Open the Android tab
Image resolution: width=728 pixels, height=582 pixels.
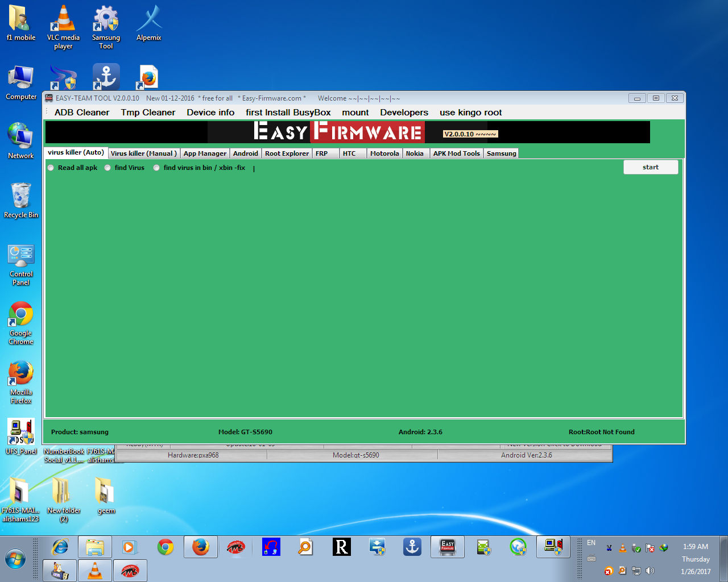click(246, 153)
